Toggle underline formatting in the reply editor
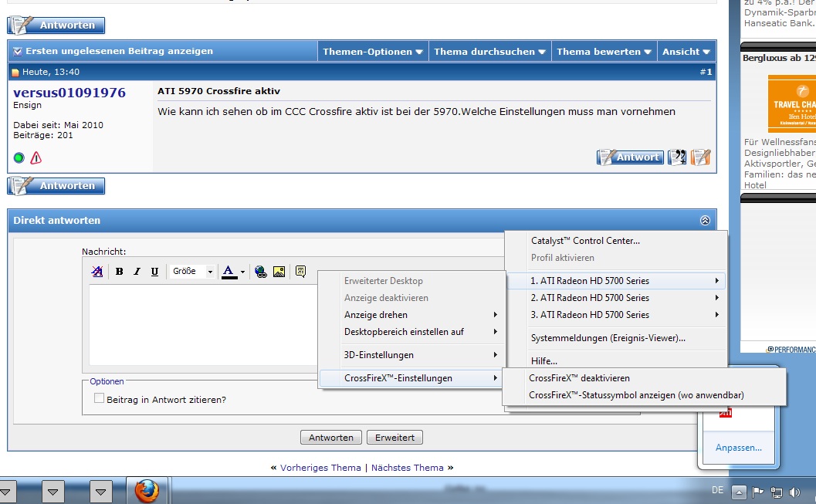The image size is (816, 504). click(154, 271)
